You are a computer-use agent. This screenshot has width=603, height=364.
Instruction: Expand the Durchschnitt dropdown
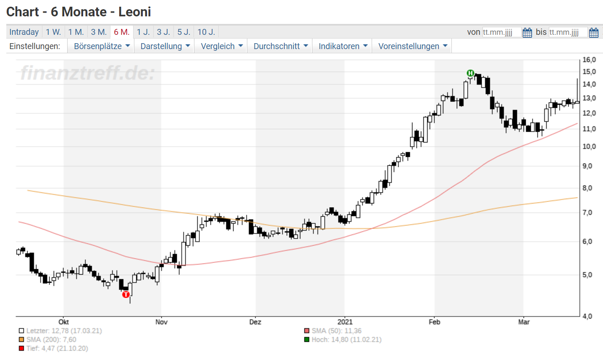coord(281,46)
